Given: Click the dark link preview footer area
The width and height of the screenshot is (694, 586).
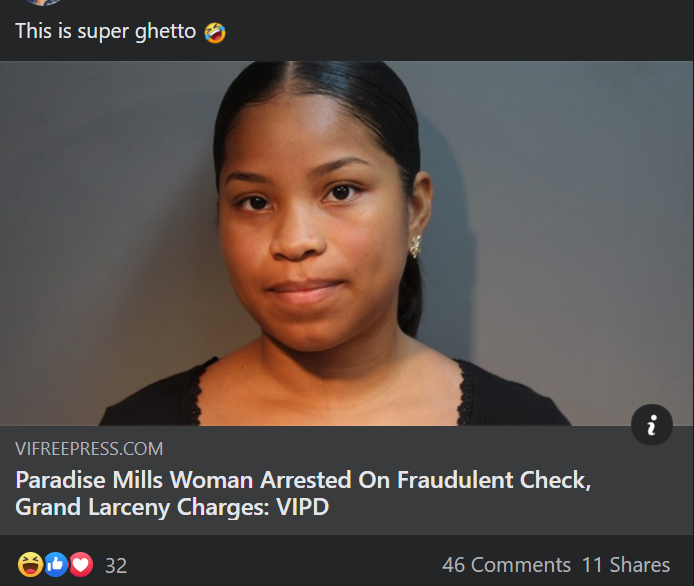Looking at the screenshot, I should coord(347,480).
